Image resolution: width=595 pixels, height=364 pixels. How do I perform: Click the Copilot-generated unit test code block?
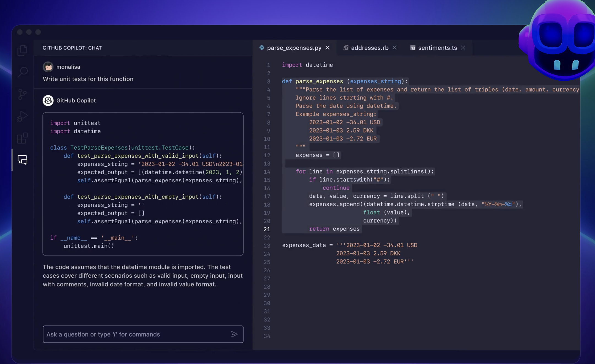143,184
